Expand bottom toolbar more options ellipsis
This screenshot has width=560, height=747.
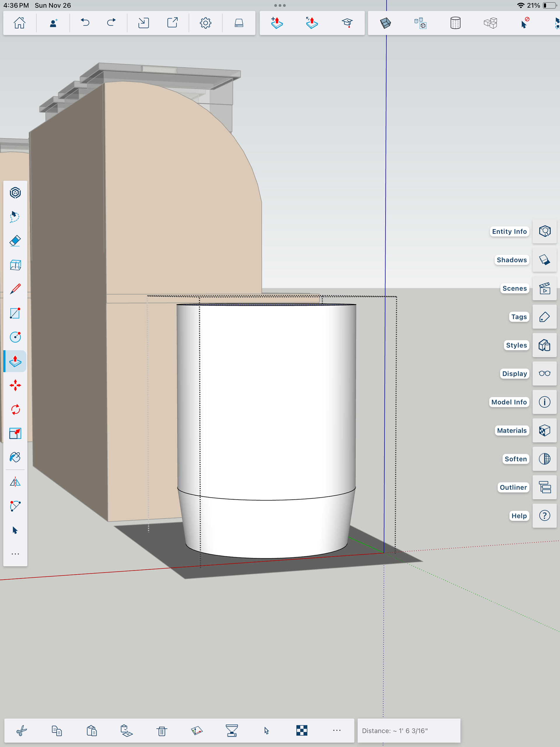(x=337, y=730)
